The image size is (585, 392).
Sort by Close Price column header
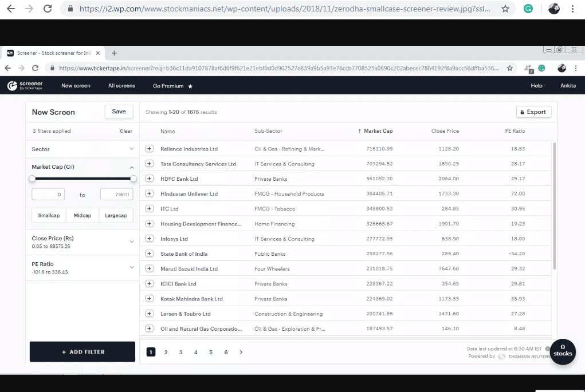coord(445,131)
